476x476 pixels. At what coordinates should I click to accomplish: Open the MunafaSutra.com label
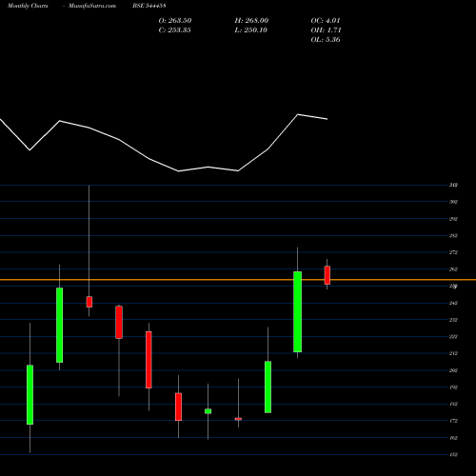tap(92, 6)
